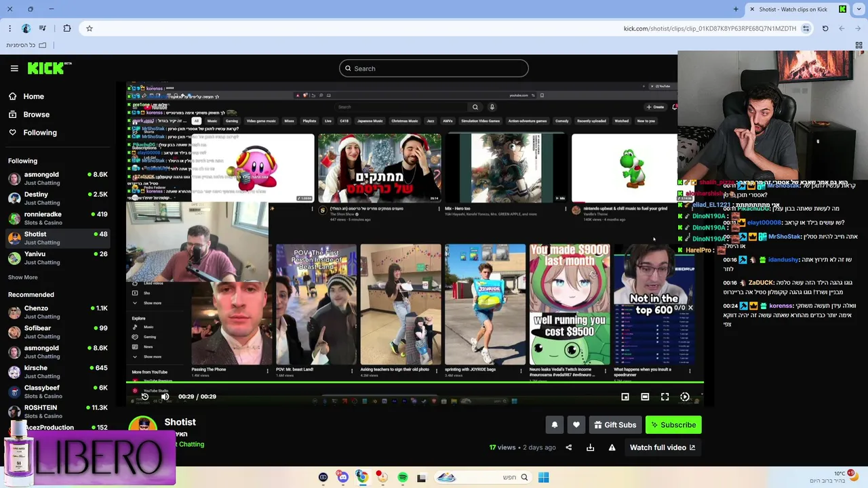
Task: Open Spotify from the taskbar
Action: [403, 477]
